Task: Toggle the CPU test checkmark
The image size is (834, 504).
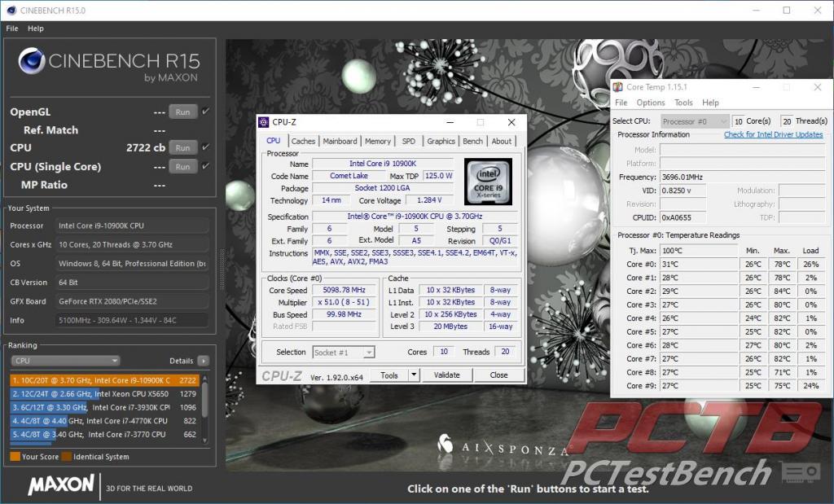Action: tap(205, 147)
